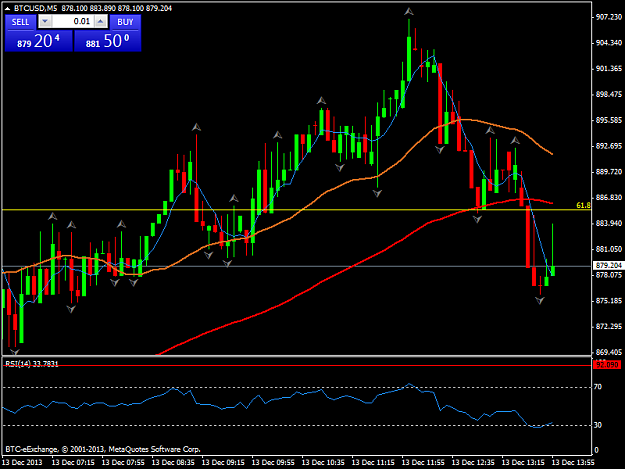Click the red 92.090 RSI level label
The height and width of the screenshot is (469, 625).
[607, 365]
